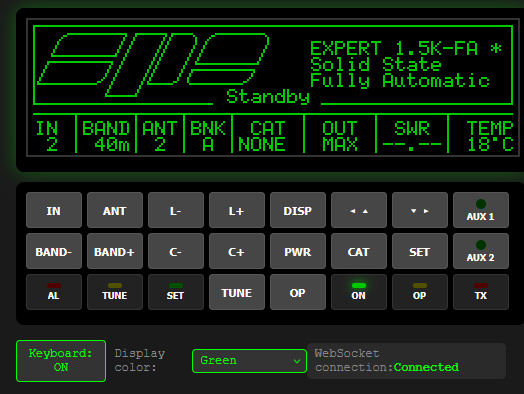Viewport: 524px width, 394px height.
Task: Click the IN input selector button
Action: [x=54, y=210]
